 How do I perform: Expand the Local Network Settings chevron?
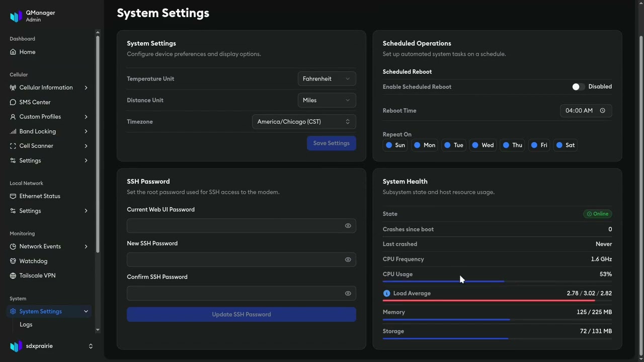coord(86,211)
